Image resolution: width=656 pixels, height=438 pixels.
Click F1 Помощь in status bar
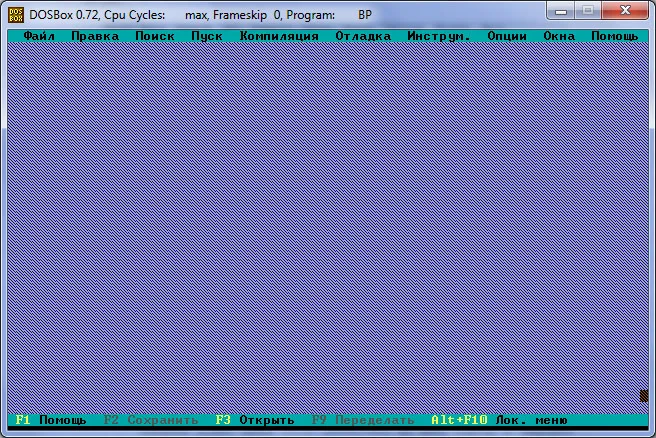[51, 420]
